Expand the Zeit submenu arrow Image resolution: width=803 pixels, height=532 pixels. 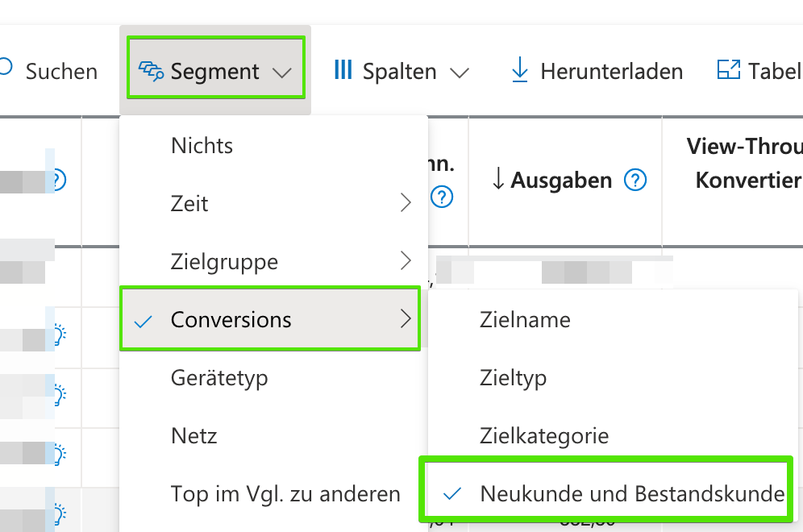pos(406,203)
